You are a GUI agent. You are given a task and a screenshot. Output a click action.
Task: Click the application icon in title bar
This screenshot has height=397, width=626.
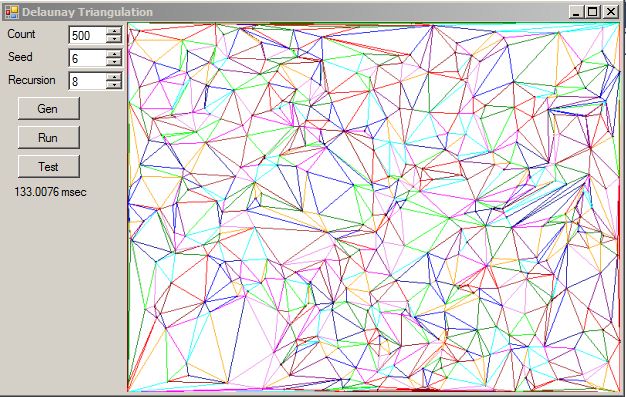pyautogui.click(x=12, y=12)
